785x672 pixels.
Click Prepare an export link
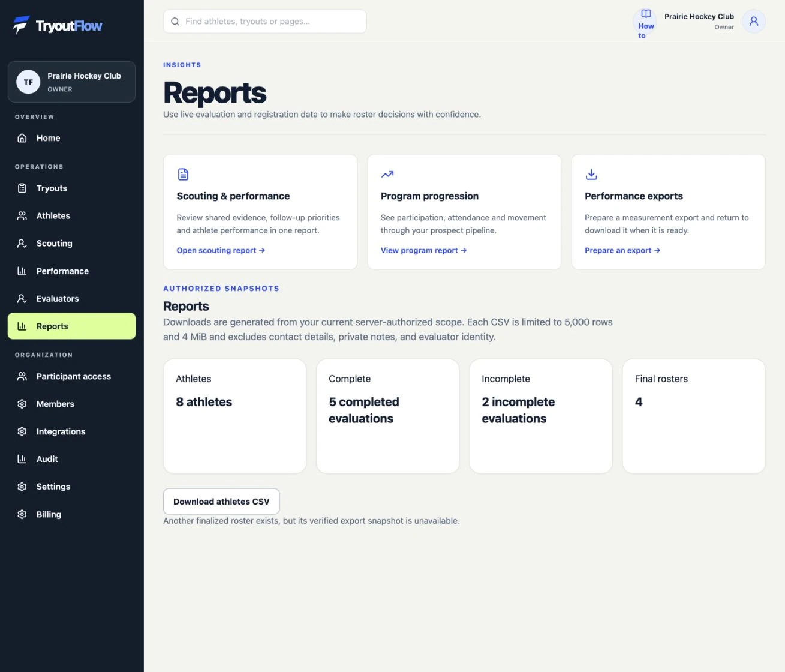point(622,251)
